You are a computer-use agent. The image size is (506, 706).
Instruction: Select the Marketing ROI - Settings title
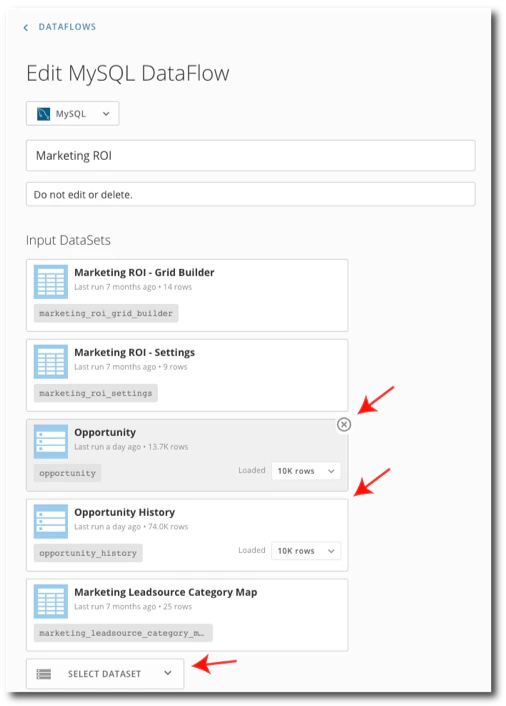[x=135, y=352]
